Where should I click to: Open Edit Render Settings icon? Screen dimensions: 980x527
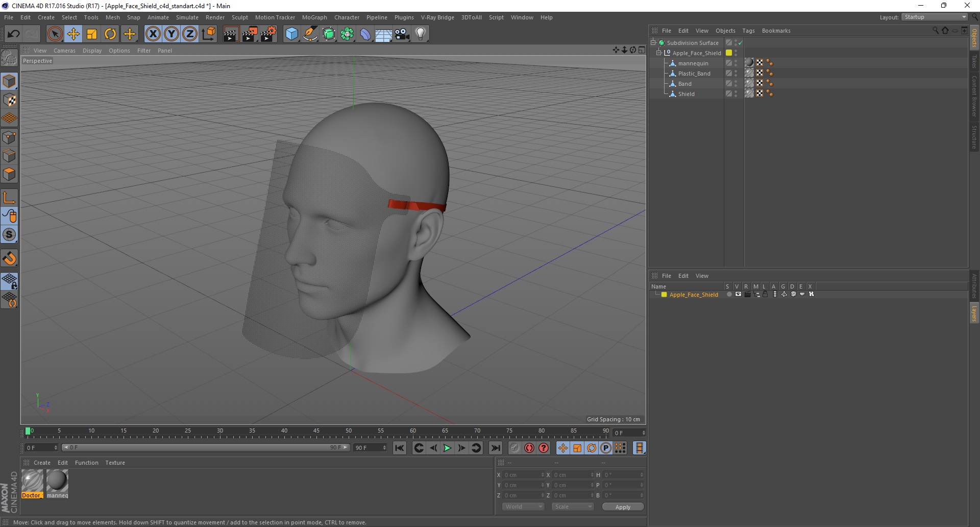(x=268, y=34)
